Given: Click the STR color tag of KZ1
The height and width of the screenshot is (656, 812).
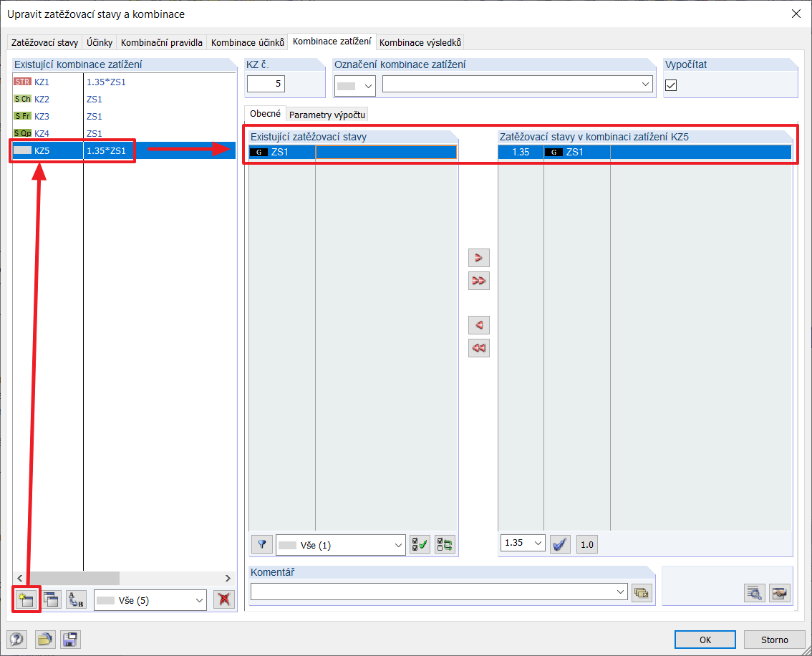Looking at the screenshot, I should tap(23, 82).
